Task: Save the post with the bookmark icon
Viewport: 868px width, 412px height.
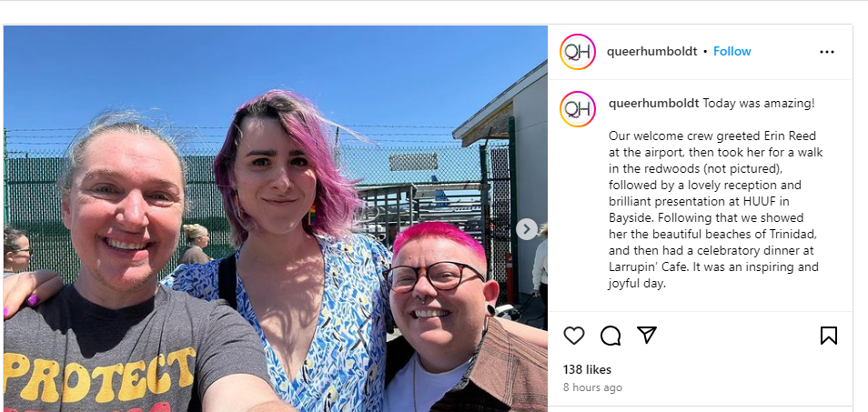Action: 828,336
